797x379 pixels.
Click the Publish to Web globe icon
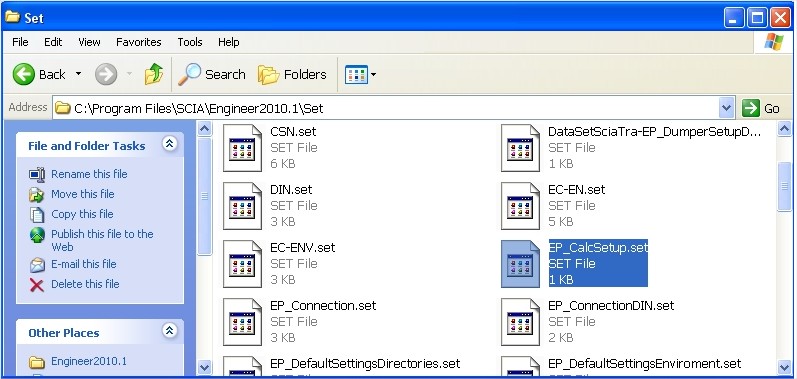coord(37,235)
